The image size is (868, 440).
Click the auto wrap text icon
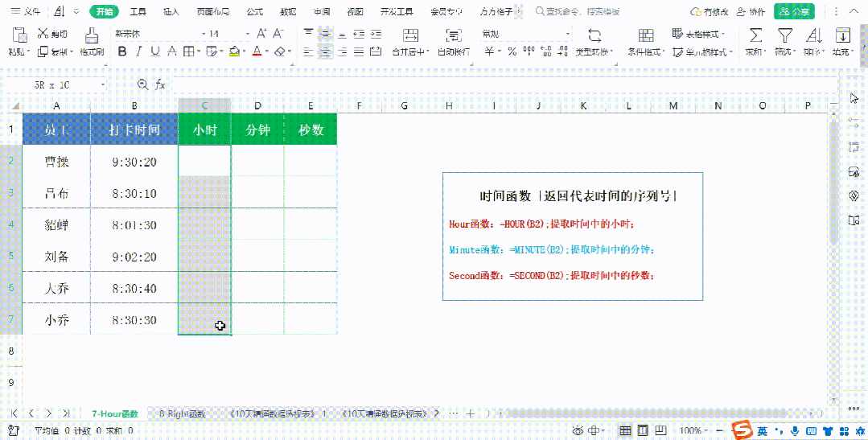[454, 35]
